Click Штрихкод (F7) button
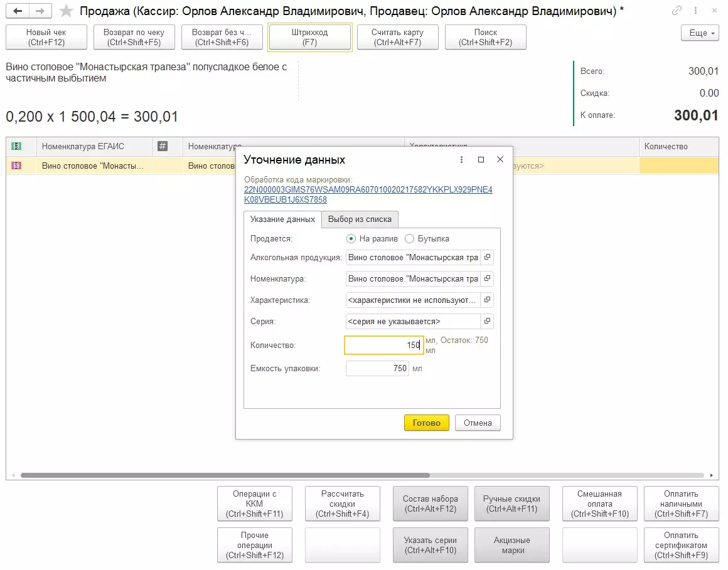This screenshot has height=570, width=728. click(309, 37)
